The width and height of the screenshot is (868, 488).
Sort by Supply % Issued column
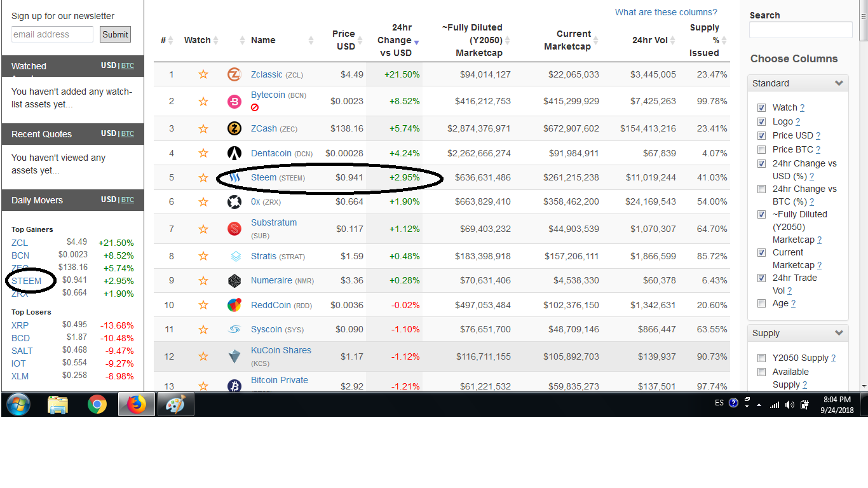pyautogui.click(x=705, y=40)
